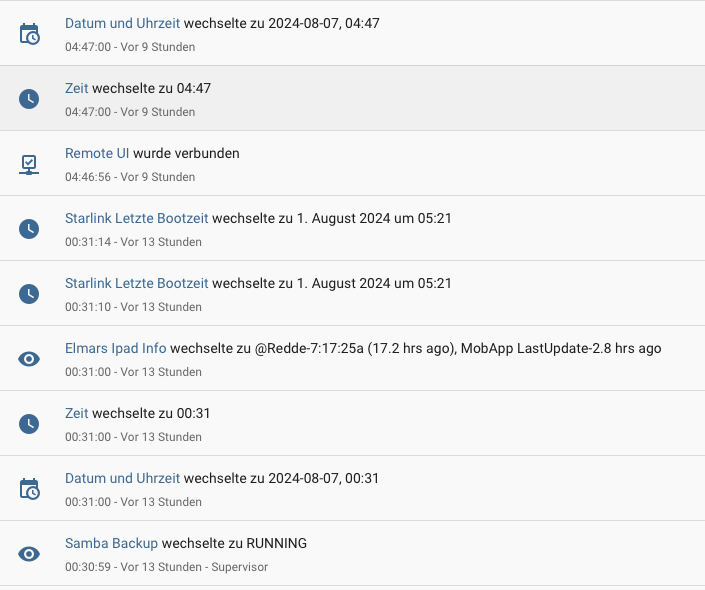Click the eye icon for Samba Backup

29,554
